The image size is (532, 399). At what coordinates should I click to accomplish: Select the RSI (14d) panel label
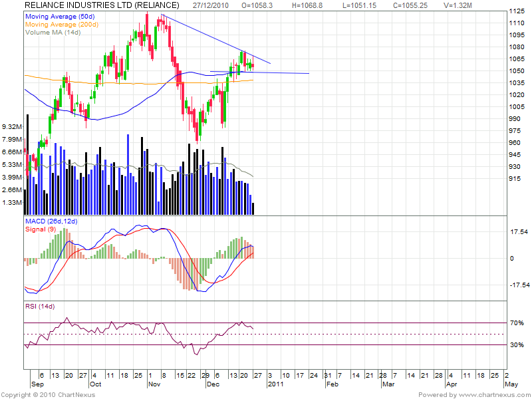coord(40,306)
